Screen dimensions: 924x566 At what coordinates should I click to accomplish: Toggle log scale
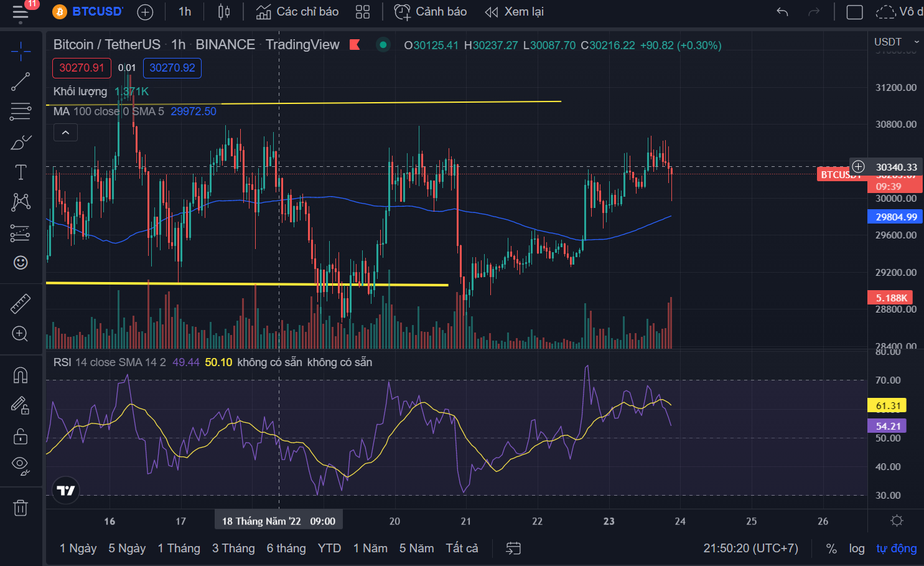pyautogui.click(x=857, y=549)
